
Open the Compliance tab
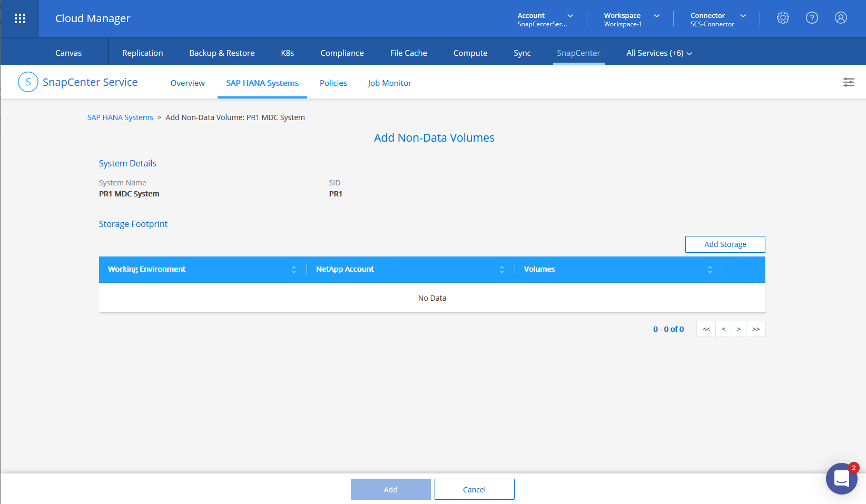pos(342,53)
